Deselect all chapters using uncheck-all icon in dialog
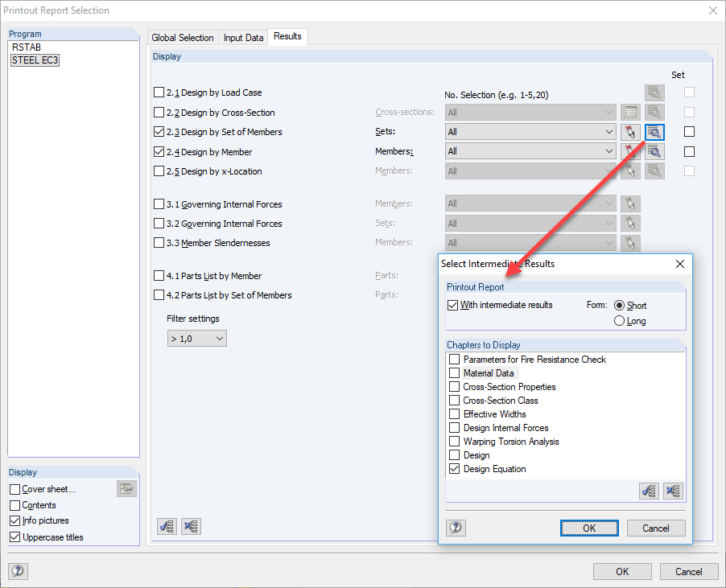Screen dimensions: 726x588 [x=673, y=491]
